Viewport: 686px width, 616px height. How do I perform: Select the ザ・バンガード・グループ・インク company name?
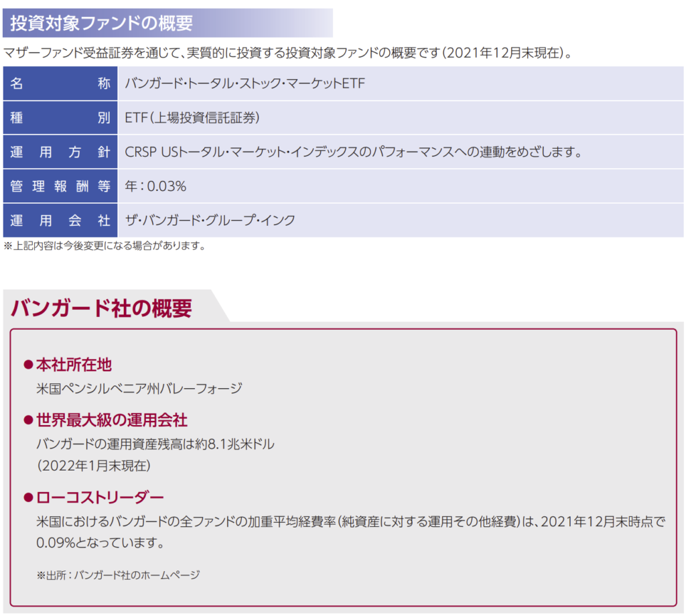pos(210,221)
